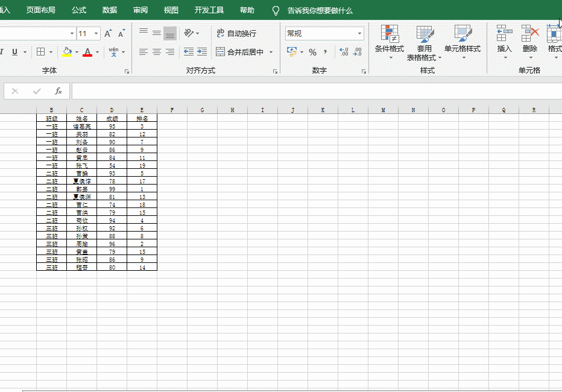Image resolution: width=562 pixels, height=392 pixels.
Task: Open the 常规 number format dropdown
Action: tap(359, 33)
